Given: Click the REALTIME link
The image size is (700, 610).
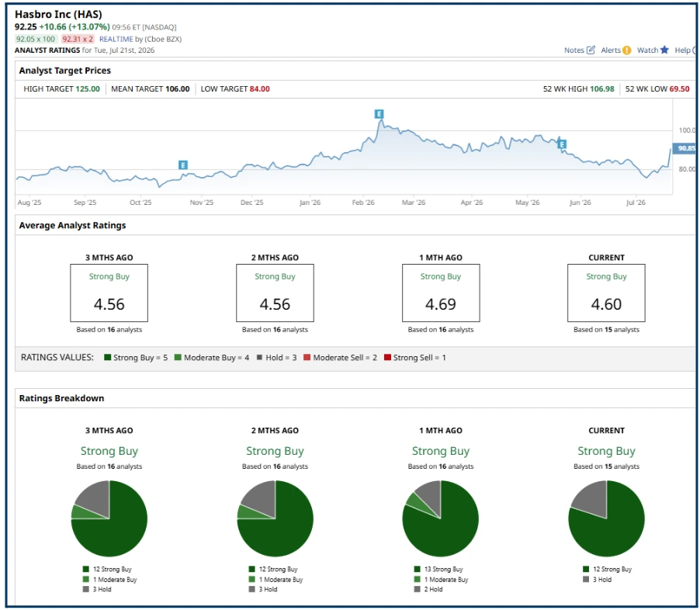Looking at the screenshot, I should 116,39.
